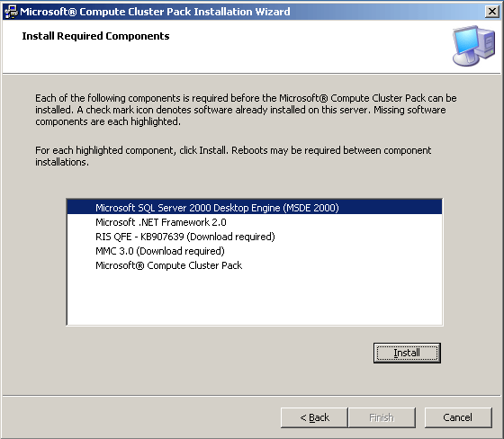This screenshot has height=439, width=504.
Task: Select Microsoft .NET Framework 2.0 component
Action: click(254, 222)
